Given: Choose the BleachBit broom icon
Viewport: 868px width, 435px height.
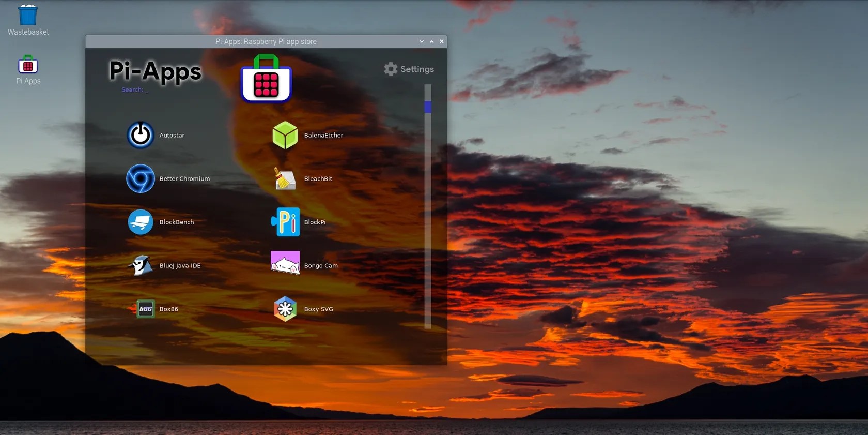Looking at the screenshot, I should [285, 178].
